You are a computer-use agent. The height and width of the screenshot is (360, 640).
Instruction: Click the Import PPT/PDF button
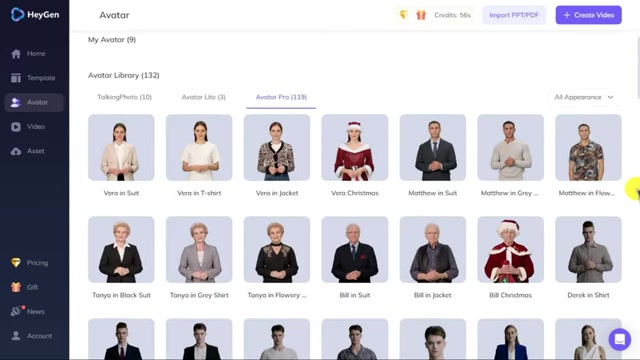pos(514,15)
